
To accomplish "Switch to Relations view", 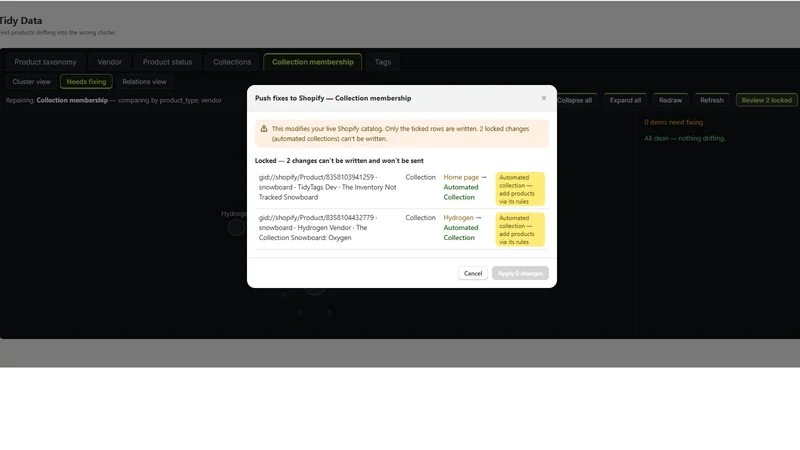I will (144, 82).
